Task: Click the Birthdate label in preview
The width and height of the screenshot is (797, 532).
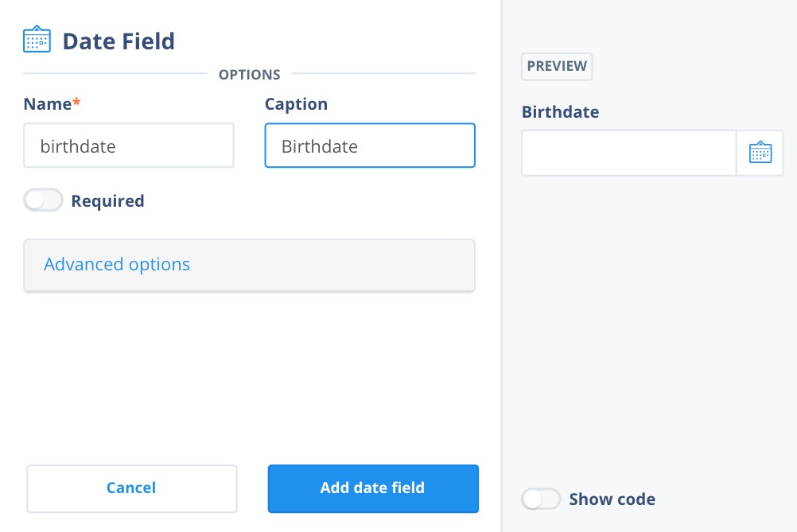Action: click(x=560, y=112)
